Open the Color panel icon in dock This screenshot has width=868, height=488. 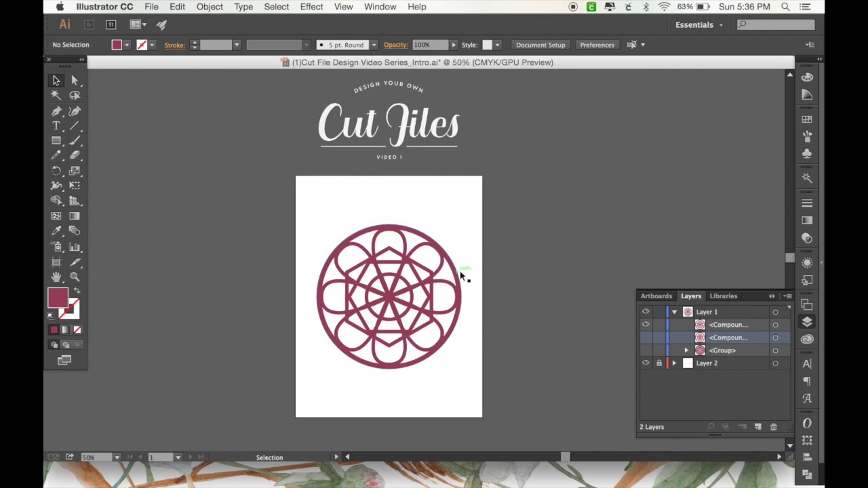coord(807,77)
